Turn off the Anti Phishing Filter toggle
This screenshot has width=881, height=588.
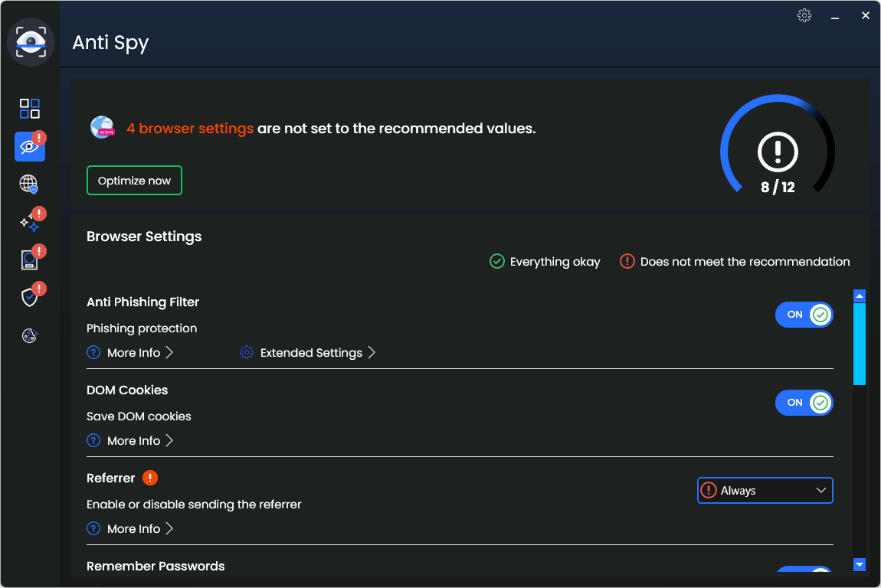804,314
